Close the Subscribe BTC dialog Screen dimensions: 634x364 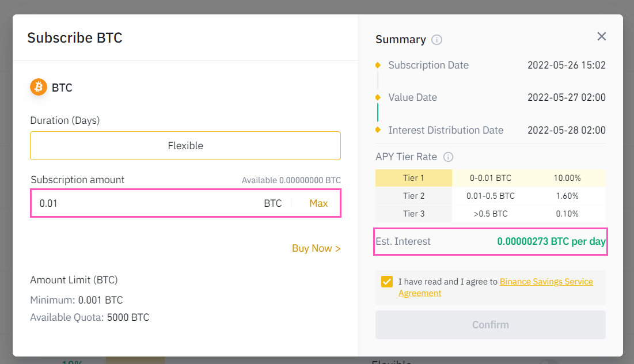pos(602,37)
